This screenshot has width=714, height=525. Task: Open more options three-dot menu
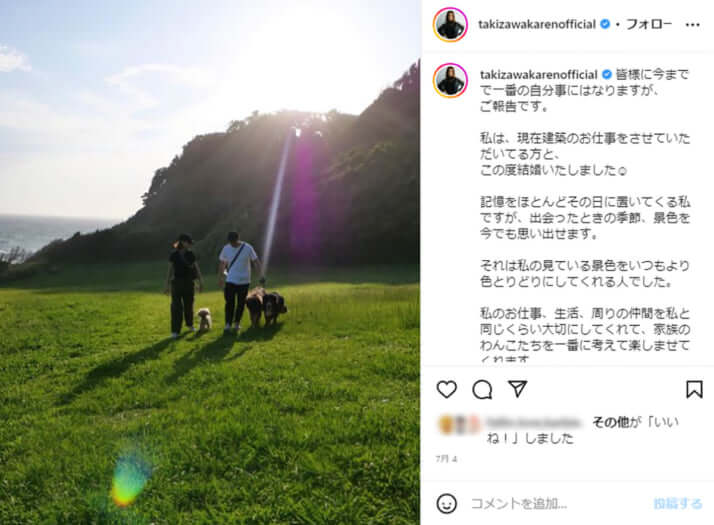point(693,25)
